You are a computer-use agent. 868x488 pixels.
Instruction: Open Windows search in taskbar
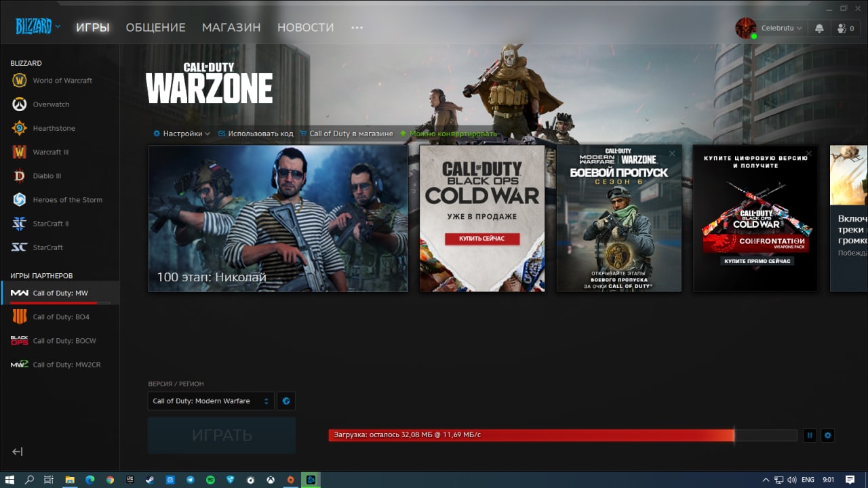(x=29, y=480)
